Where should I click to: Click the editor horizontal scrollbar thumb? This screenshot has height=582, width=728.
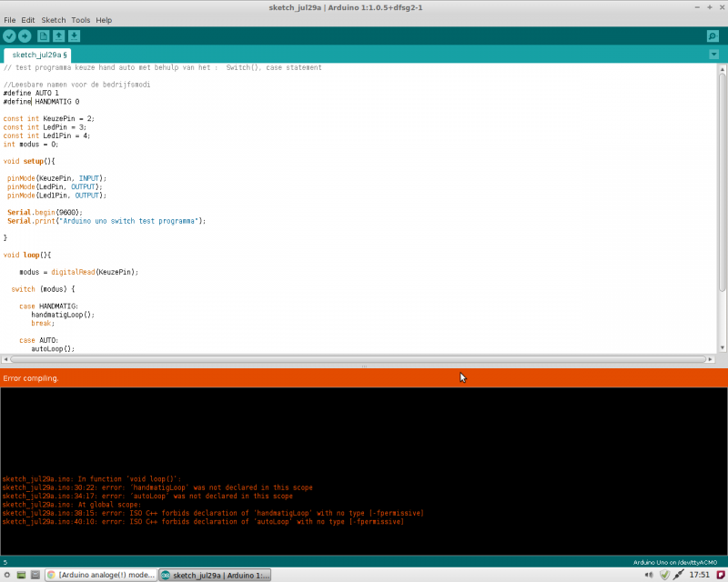point(358,359)
